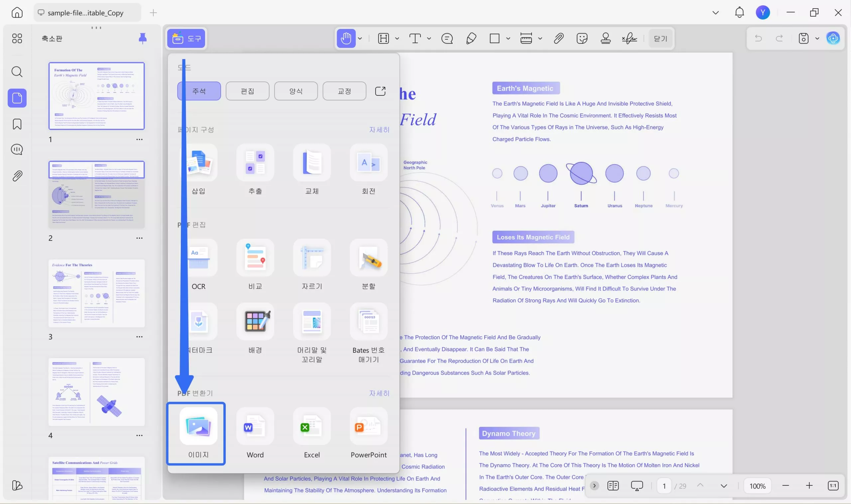Open the 추출 extract pages tool

tap(255, 170)
